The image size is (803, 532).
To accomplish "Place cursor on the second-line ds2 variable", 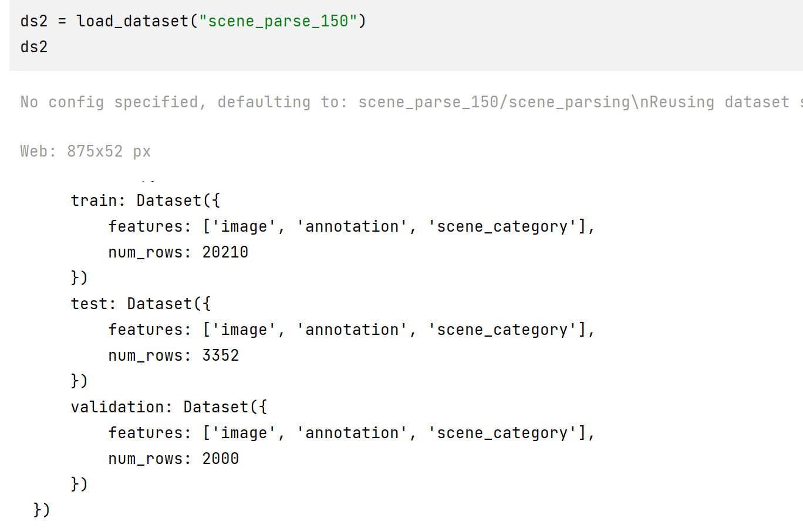I will tap(34, 47).
